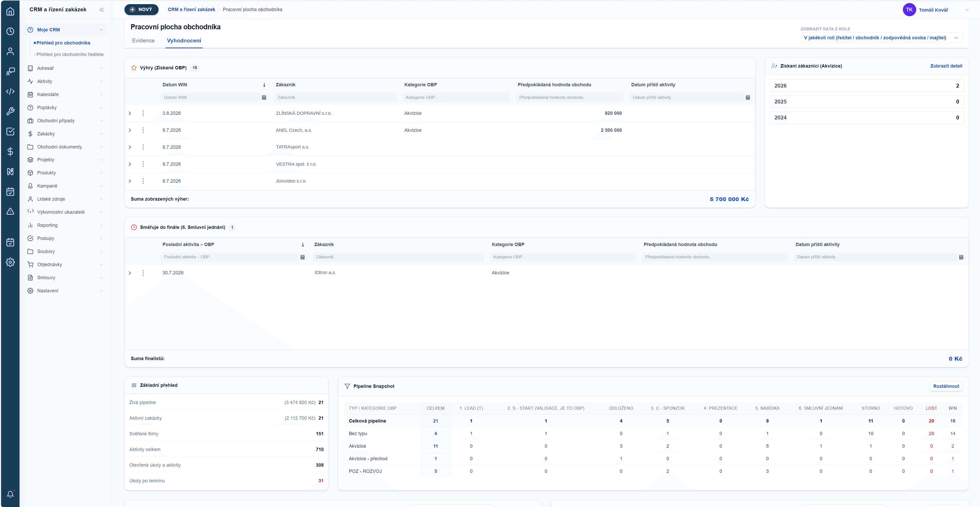Click LOST value 29 in Bez typu row
980x507 pixels.
pos(931,434)
